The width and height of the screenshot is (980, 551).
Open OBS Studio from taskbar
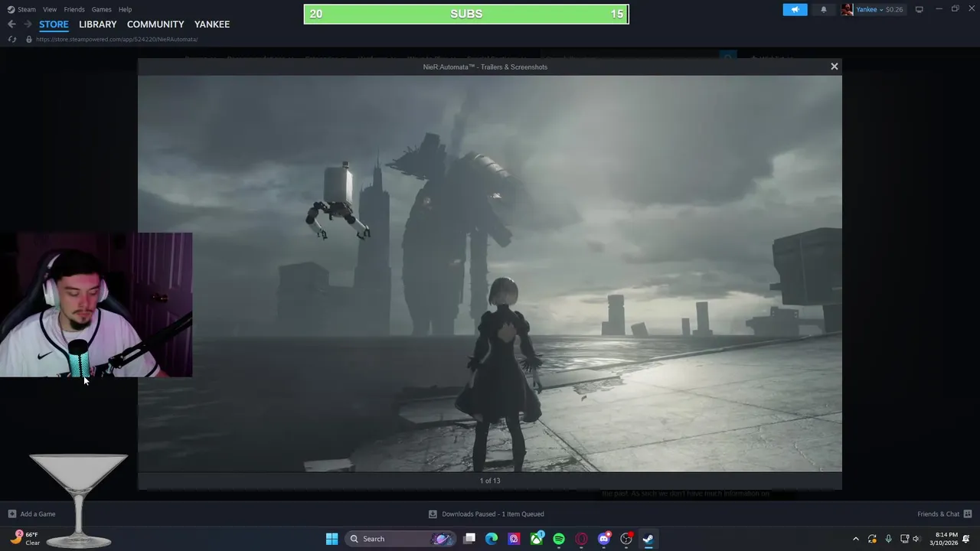click(x=626, y=539)
